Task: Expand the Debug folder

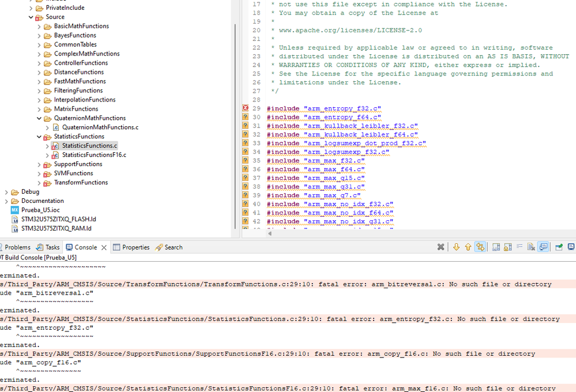Action: coord(6,192)
